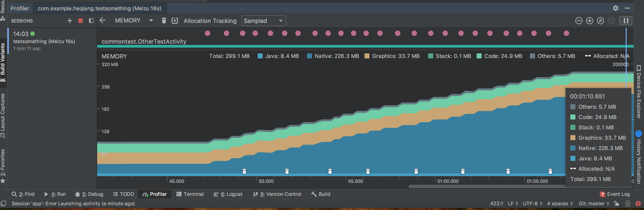Open the Terminal tool window

tap(190, 194)
